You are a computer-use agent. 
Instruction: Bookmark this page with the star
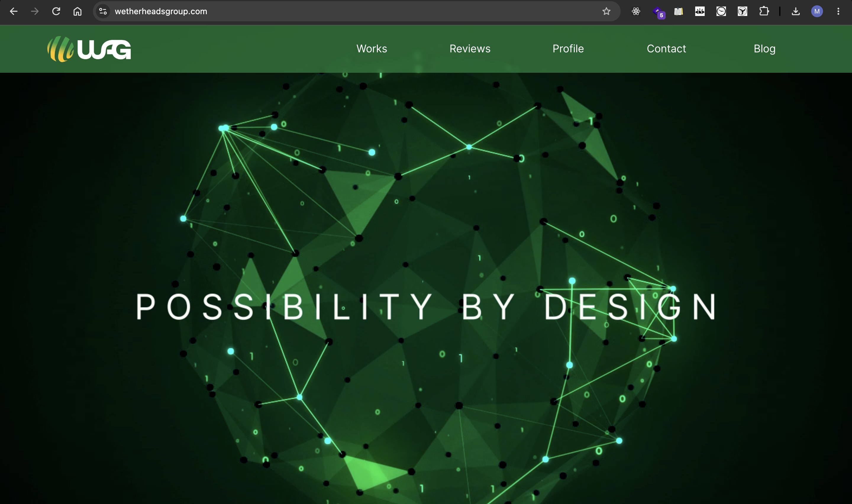coord(606,11)
